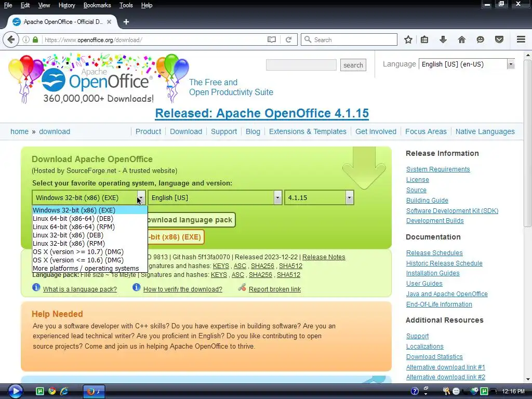Choose More platforms / operating systems
Viewport: 532px width, 399px height.
pos(90,269)
